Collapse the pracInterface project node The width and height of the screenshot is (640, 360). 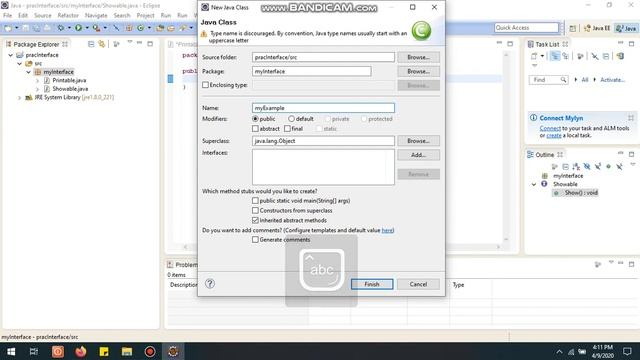pyautogui.click(x=11, y=55)
